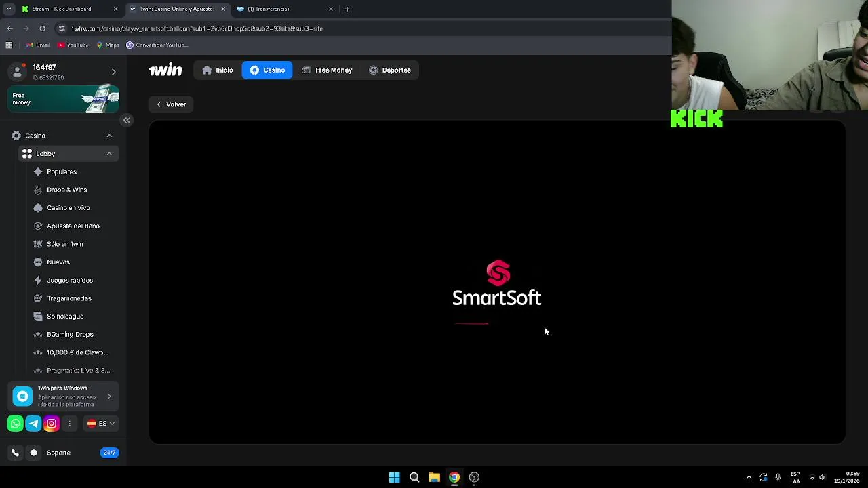Open the Inicio tab in top navigation
Viewport: 868px width, 488px height.
(x=218, y=70)
